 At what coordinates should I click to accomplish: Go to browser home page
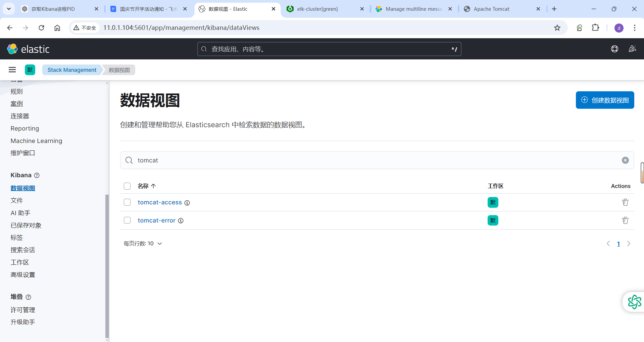57,28
